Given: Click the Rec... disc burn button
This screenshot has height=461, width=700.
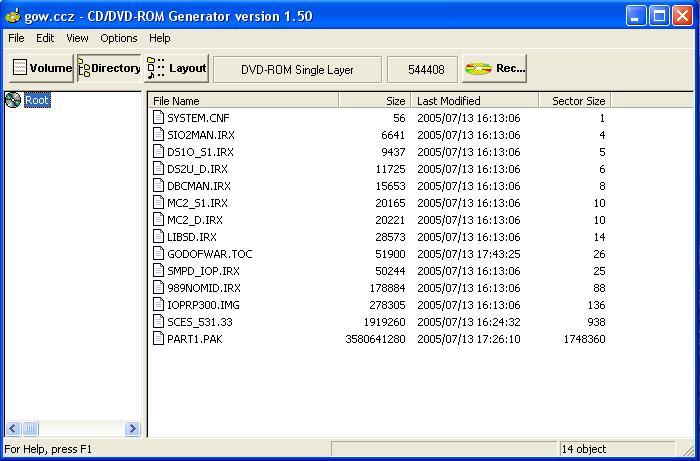Looking at the screenshot, I should [x=495, y=68].
